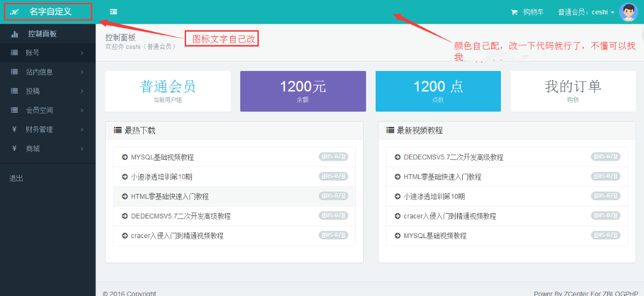Open DEDECMSV5.7二次开发高级教程 in 最新视频教程
The image size is (644, 296).
[453, 158]
